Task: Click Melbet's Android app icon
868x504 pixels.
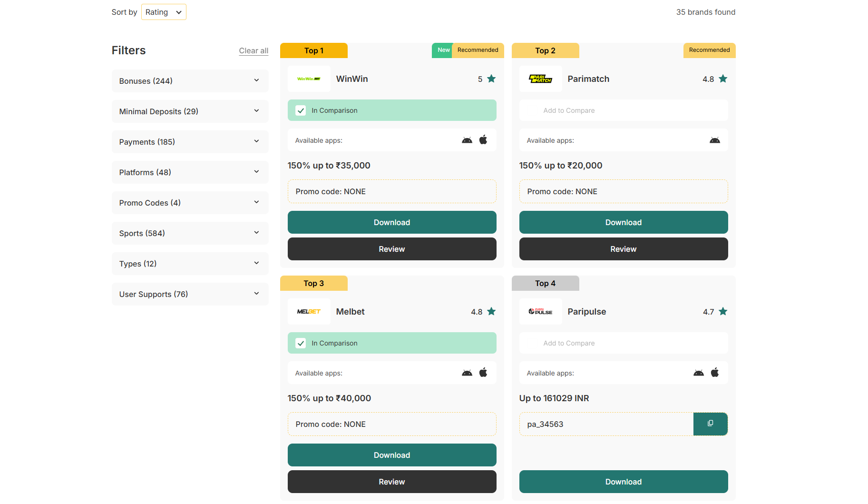Action: (x=467, y=373)
